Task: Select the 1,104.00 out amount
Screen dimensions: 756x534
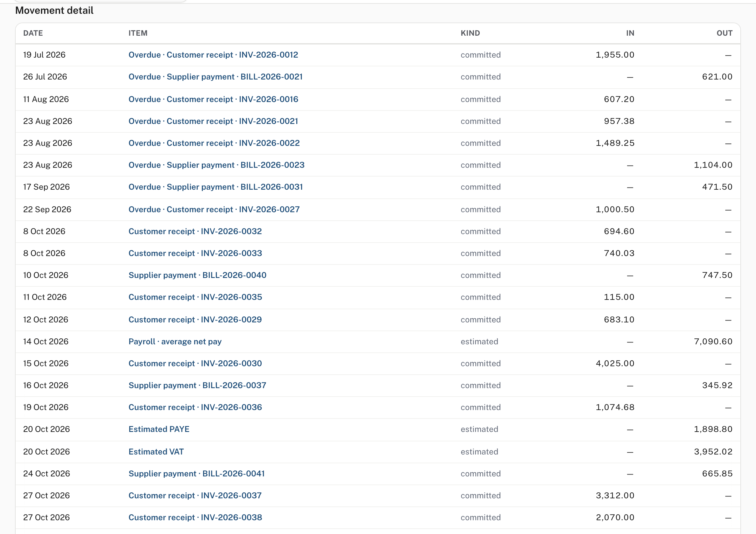Action: point(713,165)
